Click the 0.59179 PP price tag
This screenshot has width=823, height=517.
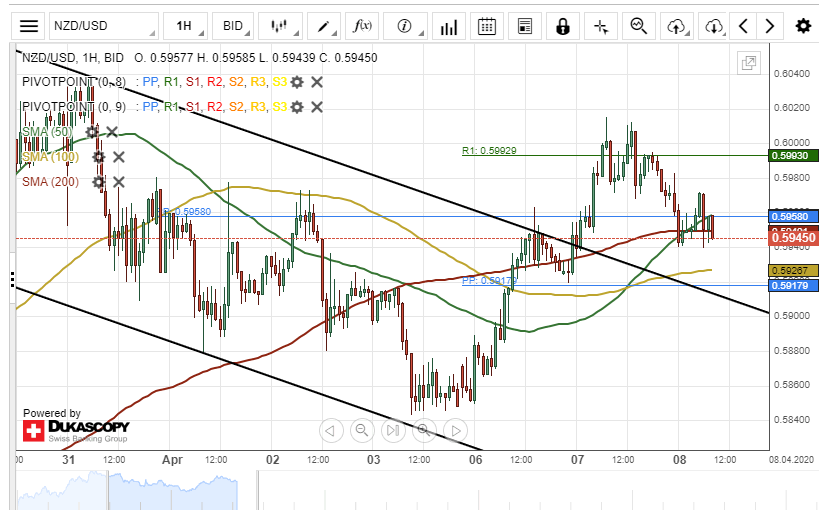[793, 286]
